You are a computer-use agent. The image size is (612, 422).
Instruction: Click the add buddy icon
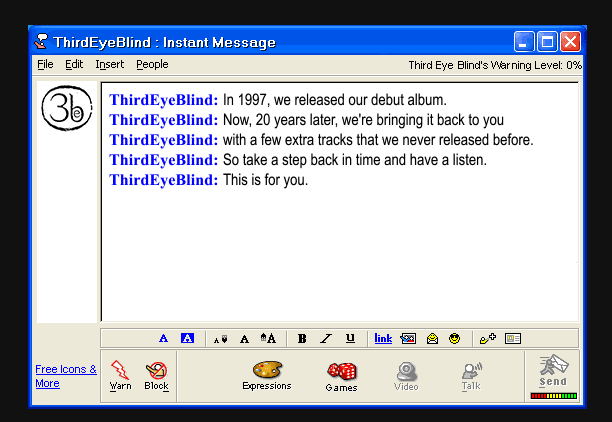487,338
